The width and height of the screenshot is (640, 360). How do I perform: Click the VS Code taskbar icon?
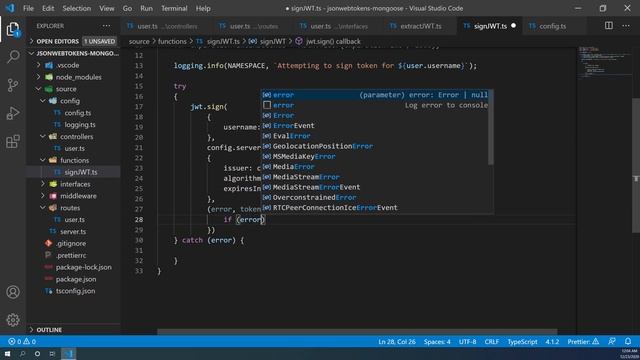point(69,354)
